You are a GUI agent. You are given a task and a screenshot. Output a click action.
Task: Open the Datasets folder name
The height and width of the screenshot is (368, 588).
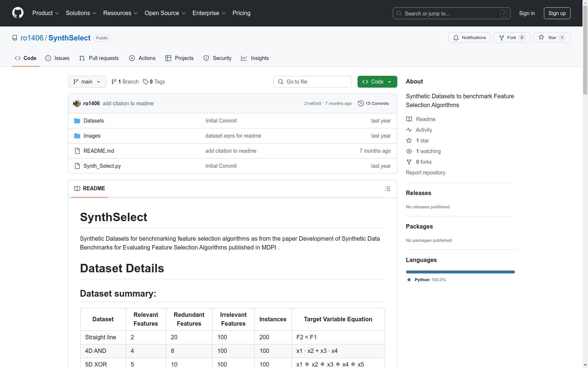(x=94, y=121)
